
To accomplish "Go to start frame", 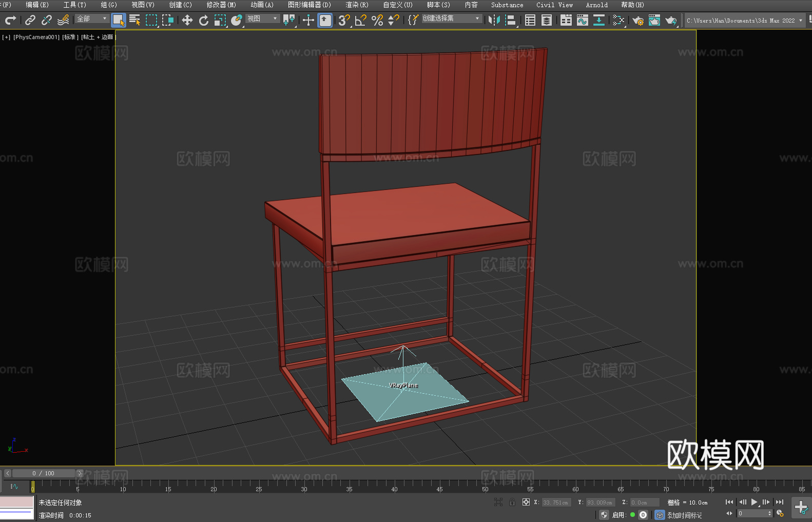I will coord(729,502).
